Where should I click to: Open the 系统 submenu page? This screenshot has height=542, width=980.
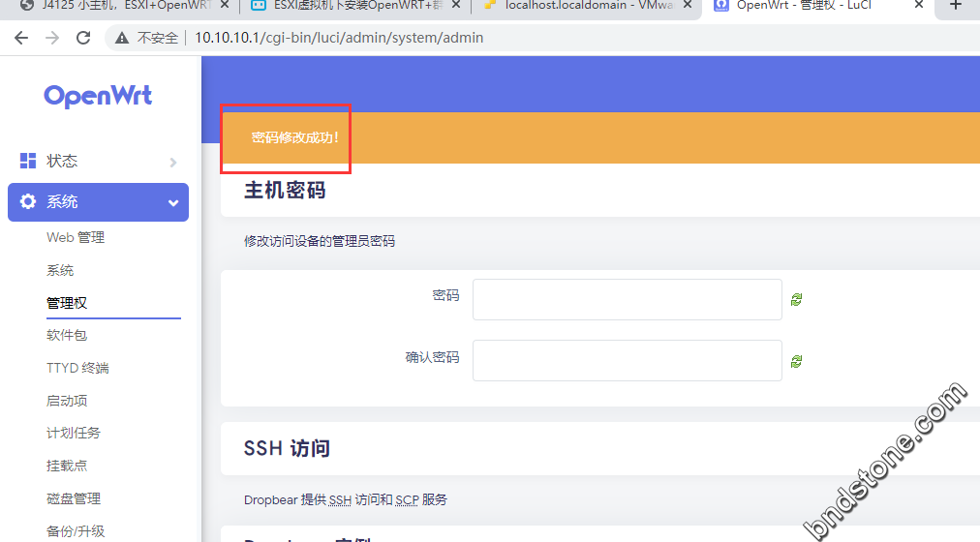pos(60,270)
